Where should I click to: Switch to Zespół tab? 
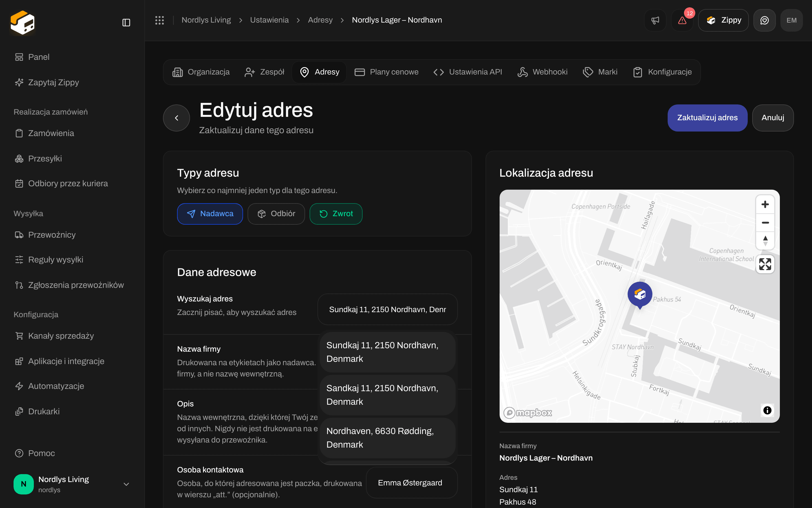click(x=264, y=72)
